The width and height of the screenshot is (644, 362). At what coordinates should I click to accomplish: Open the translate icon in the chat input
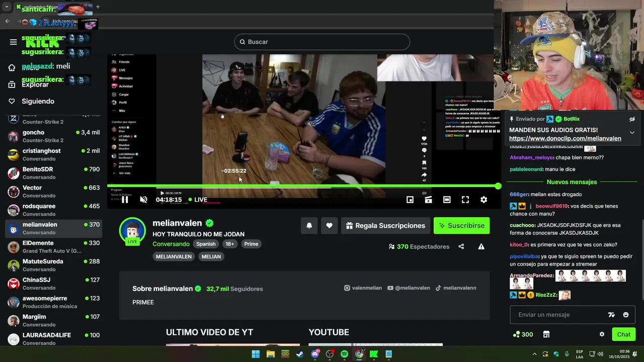(611, 315)
